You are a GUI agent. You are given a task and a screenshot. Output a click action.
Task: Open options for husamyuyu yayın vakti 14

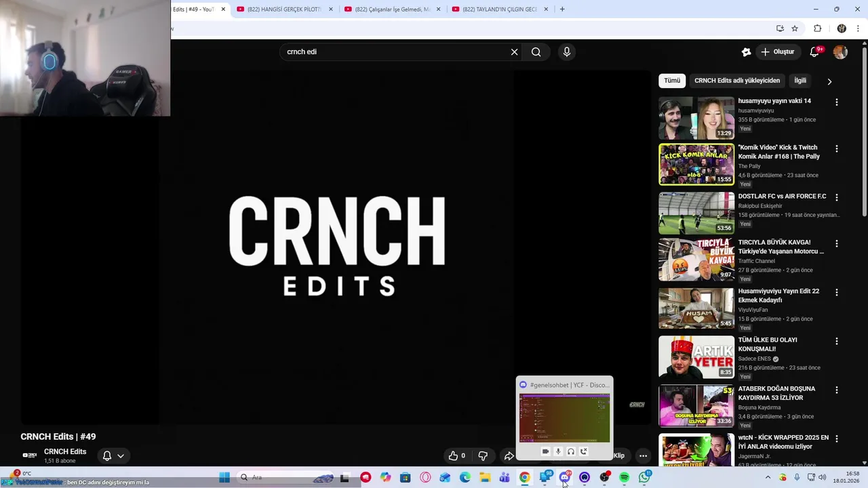(836, 102)
